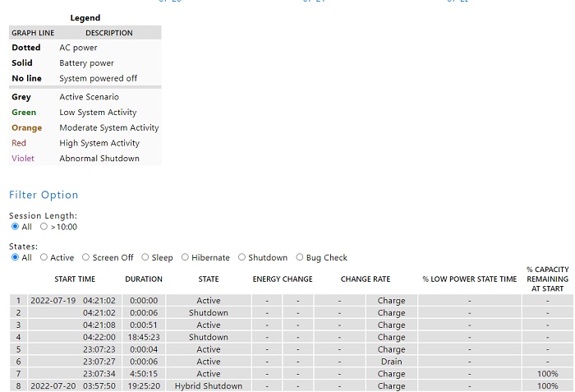Image resolution: width=575 pixels, height=392 pixels.
Task: Select the Screen Off state radio button
Action: (85, 257)
